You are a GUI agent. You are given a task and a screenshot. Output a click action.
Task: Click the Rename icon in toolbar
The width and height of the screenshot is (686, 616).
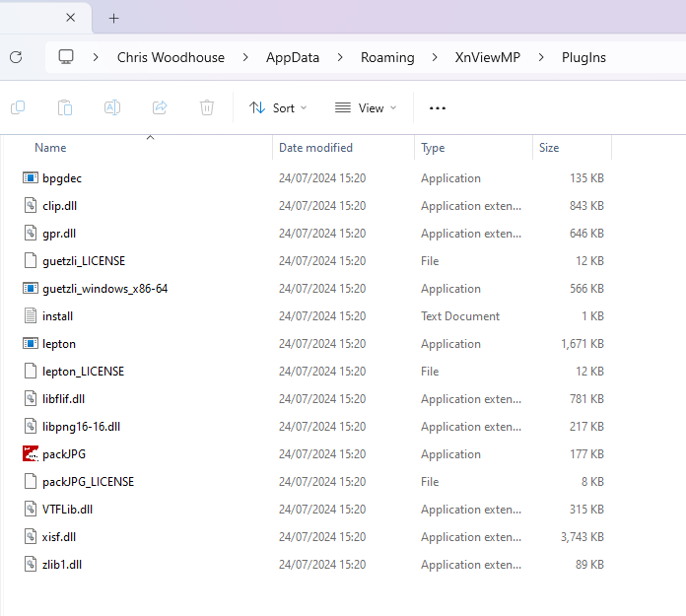(112, 107)
